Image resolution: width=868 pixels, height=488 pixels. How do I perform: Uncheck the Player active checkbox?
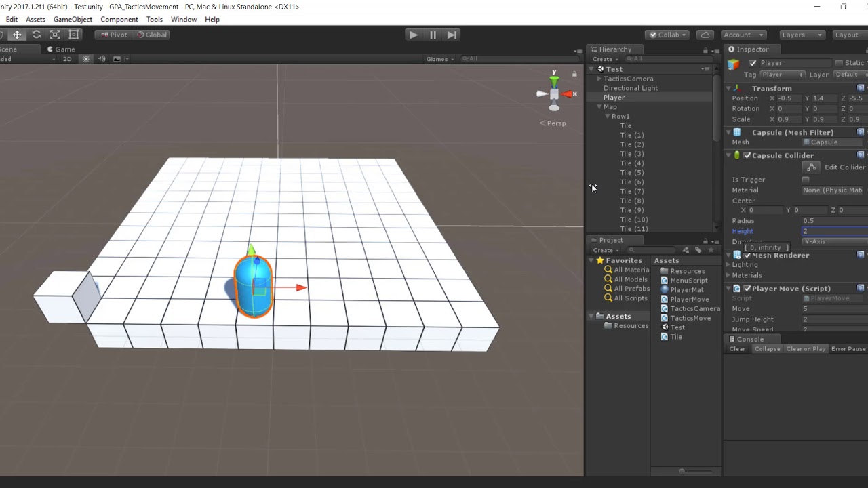pyautogui.click(x=752, y=63)
